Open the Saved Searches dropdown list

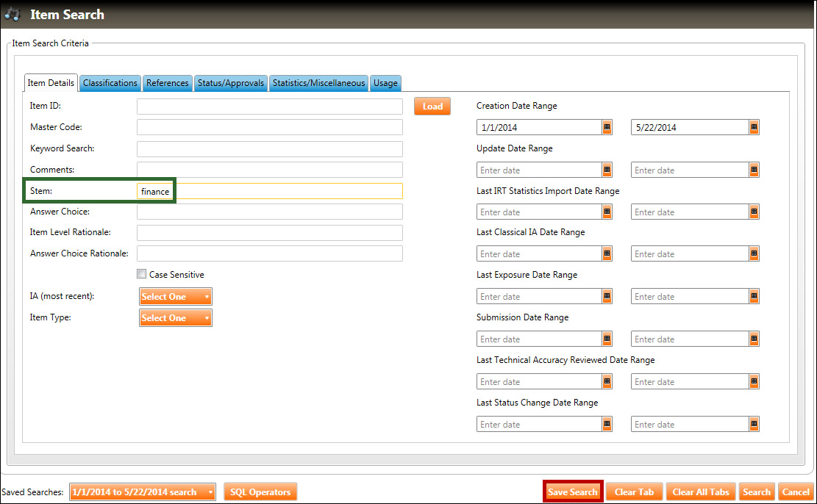point(143,492)
